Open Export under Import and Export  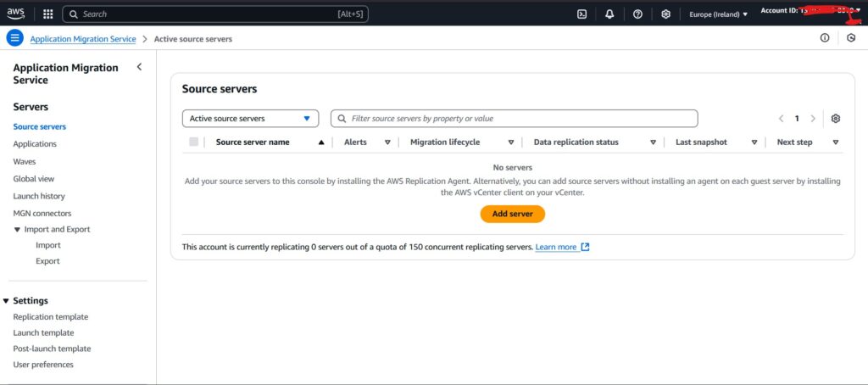(x=47, y=261)
